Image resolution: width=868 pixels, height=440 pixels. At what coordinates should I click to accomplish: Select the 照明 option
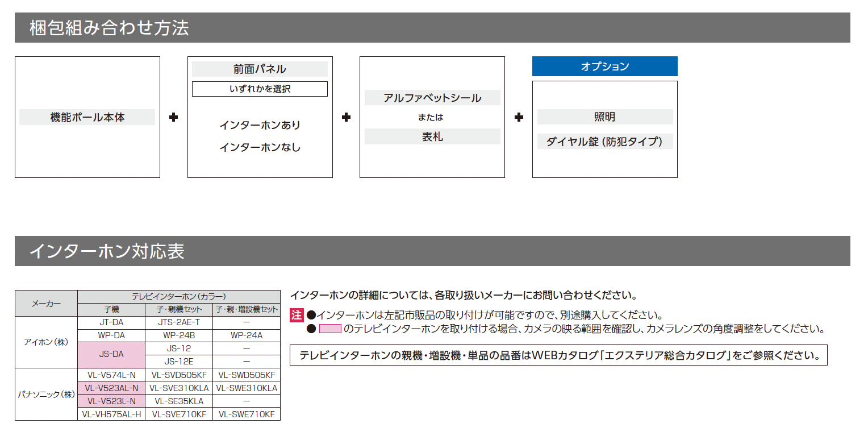tap(605, 117)
